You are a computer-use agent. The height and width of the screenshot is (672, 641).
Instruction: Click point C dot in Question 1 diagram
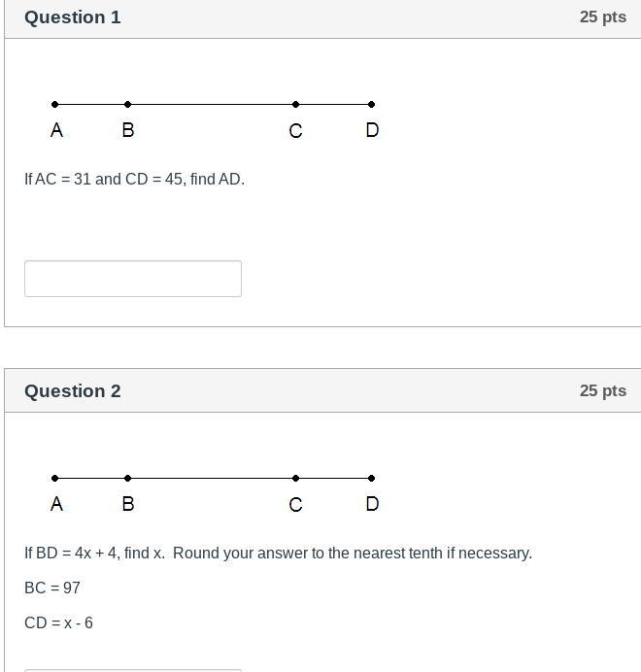click(296, 104)
